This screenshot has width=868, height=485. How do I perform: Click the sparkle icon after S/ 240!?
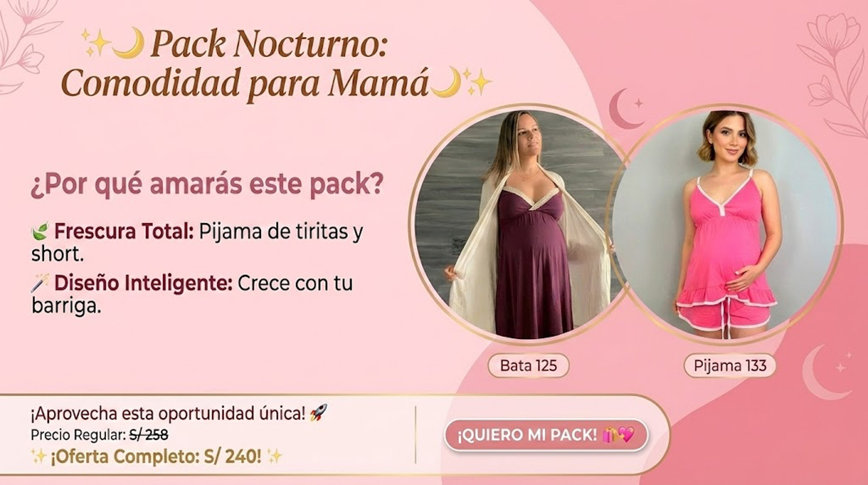[x=274, y=457]
